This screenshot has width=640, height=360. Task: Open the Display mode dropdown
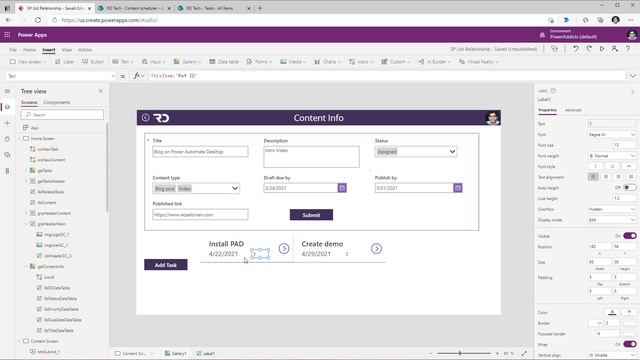[612, 220]
